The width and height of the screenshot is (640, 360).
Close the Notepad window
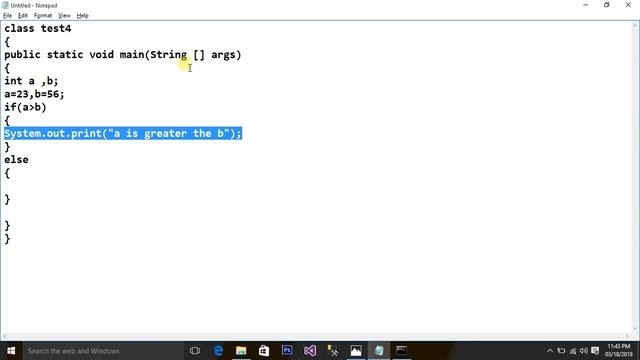tap(628, 5)
